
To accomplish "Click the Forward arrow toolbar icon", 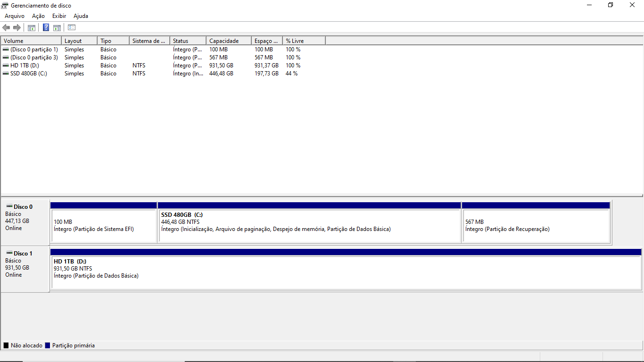I will 17,28.
